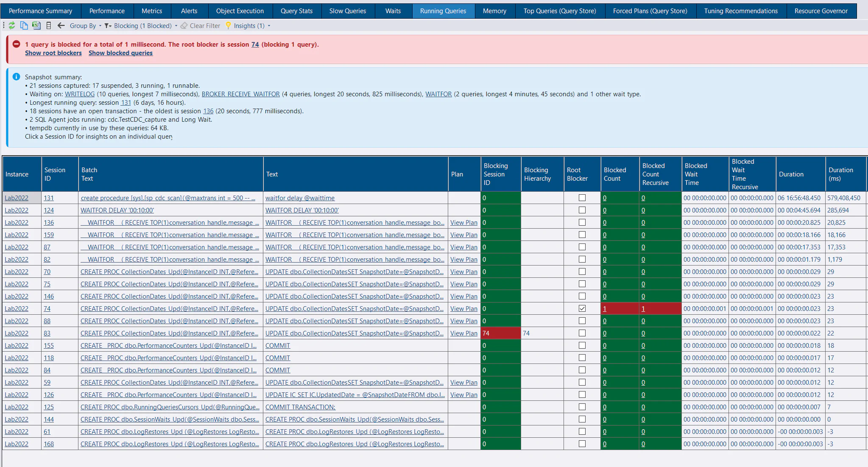
Task: Click red Blocked Count 1 cell
Action: 620,309
